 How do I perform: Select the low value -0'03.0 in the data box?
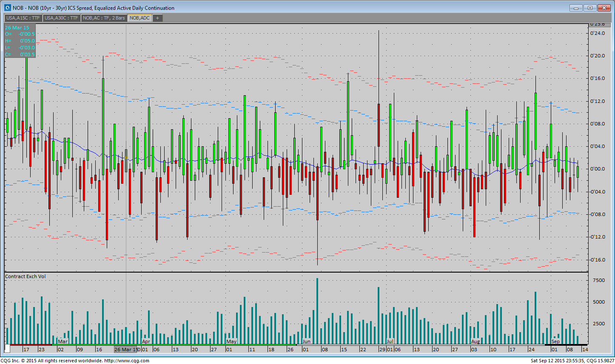(26, 48)
